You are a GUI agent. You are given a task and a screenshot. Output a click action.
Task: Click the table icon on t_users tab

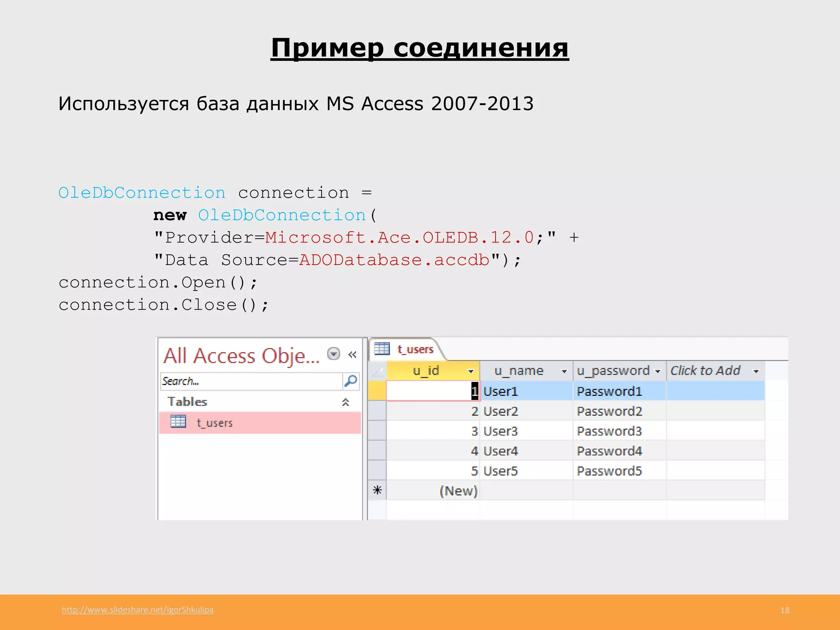(382, 349)
